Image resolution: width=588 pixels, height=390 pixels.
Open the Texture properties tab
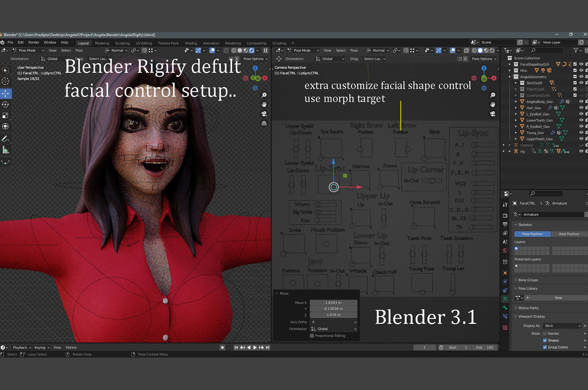click(505, 327)
